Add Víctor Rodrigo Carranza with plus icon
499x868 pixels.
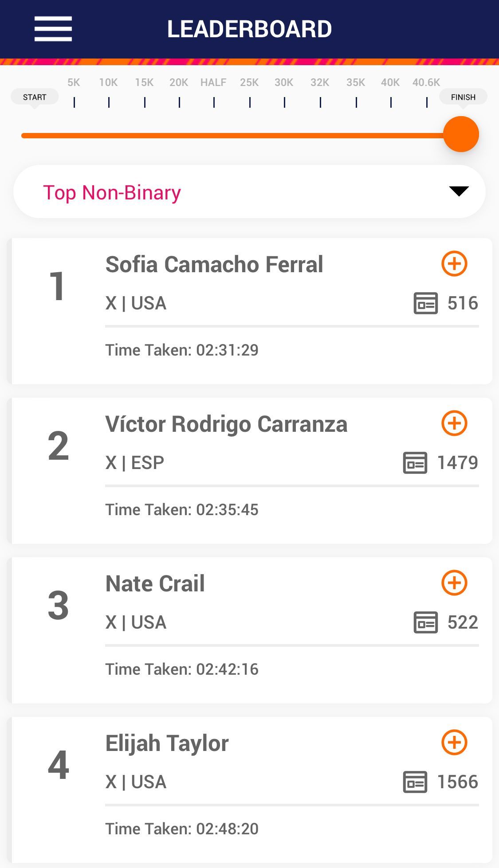454,423
